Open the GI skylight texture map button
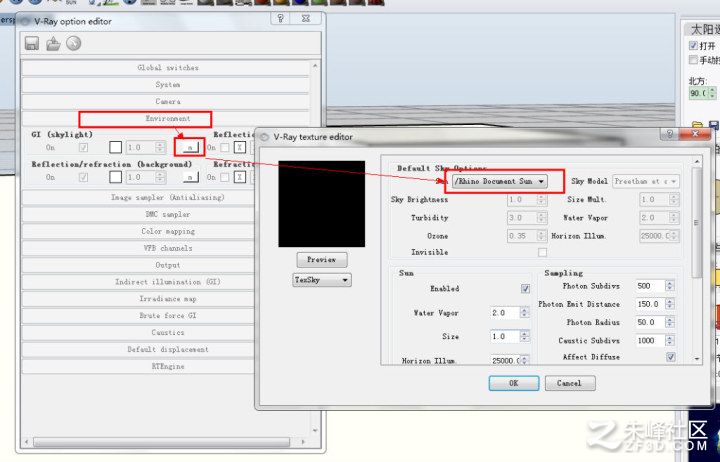 click(x=190, y=147)
